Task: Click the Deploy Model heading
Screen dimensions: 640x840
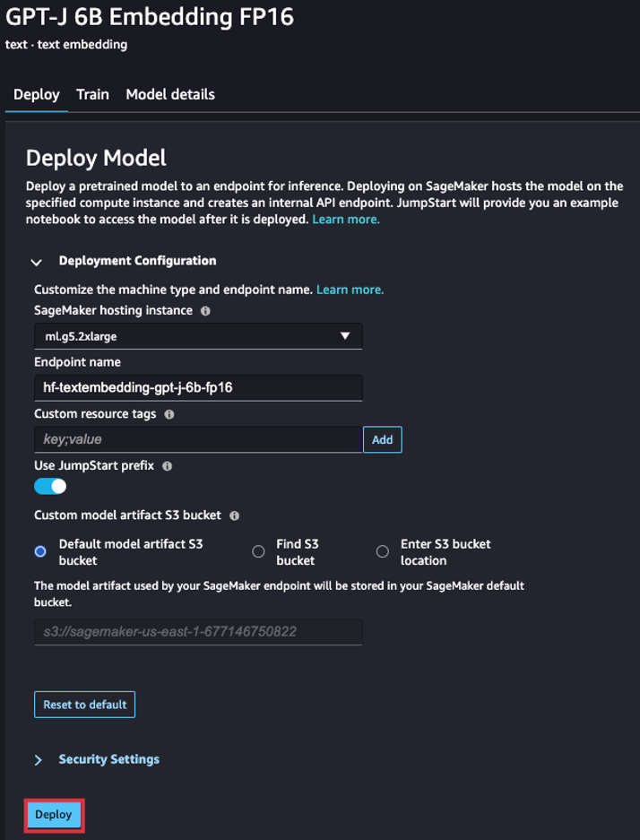Action: click(x=97, y=158)
